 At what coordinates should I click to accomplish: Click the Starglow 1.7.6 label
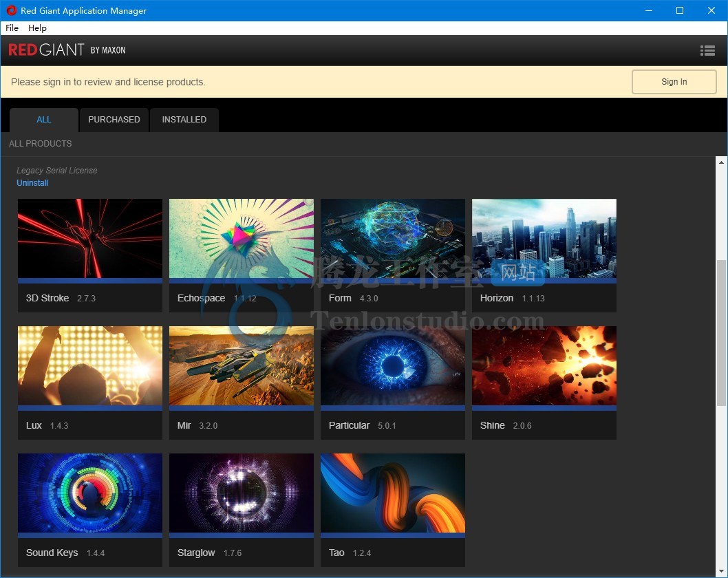[x=209, y=553]
